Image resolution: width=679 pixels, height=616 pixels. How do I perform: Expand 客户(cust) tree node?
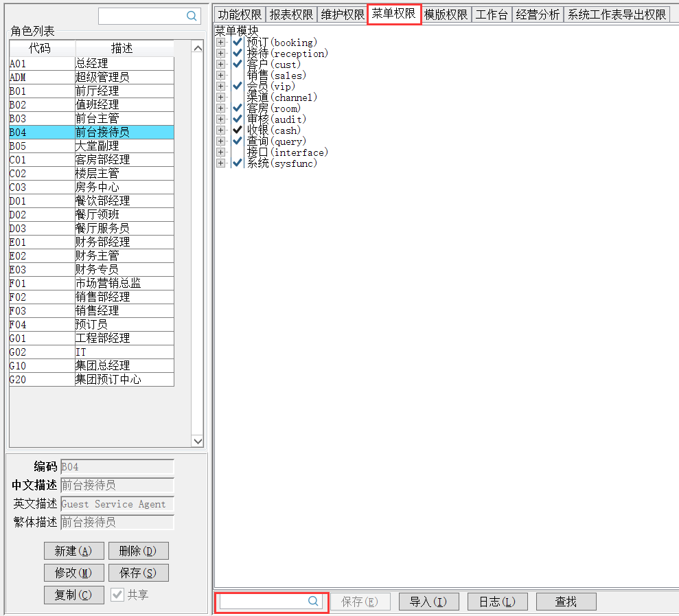(221, 64)
